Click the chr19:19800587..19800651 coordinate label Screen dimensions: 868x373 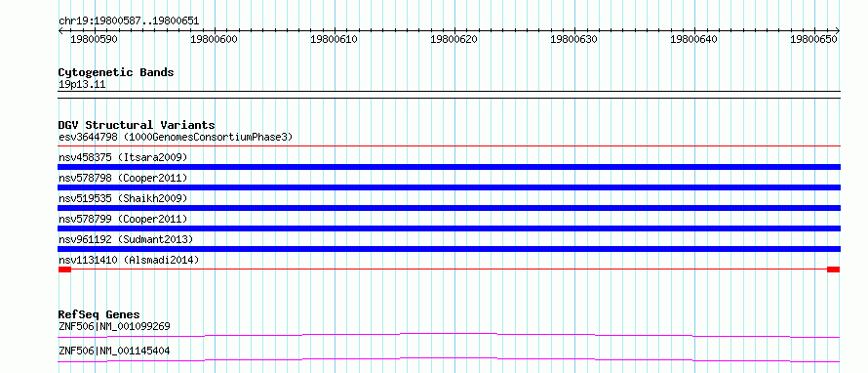point(129,21)
